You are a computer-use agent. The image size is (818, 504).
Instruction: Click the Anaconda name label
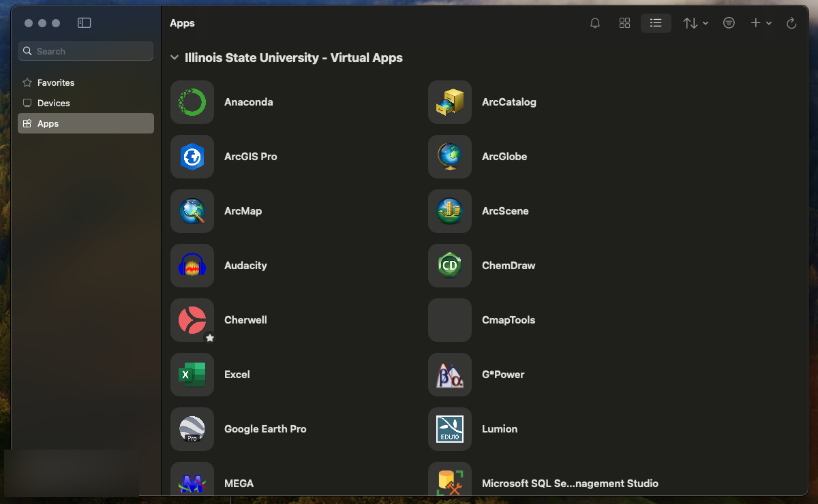249,102
